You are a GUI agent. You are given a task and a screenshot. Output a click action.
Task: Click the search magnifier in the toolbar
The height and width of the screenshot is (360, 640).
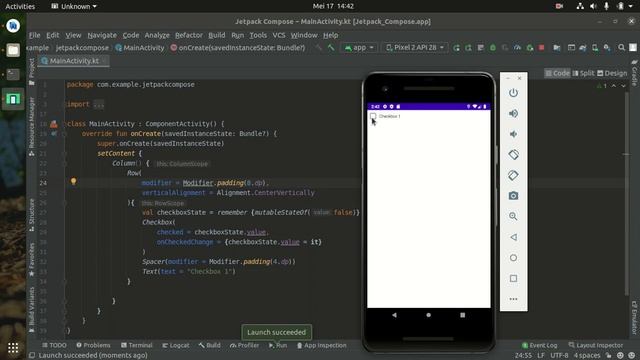pos(621,48)
